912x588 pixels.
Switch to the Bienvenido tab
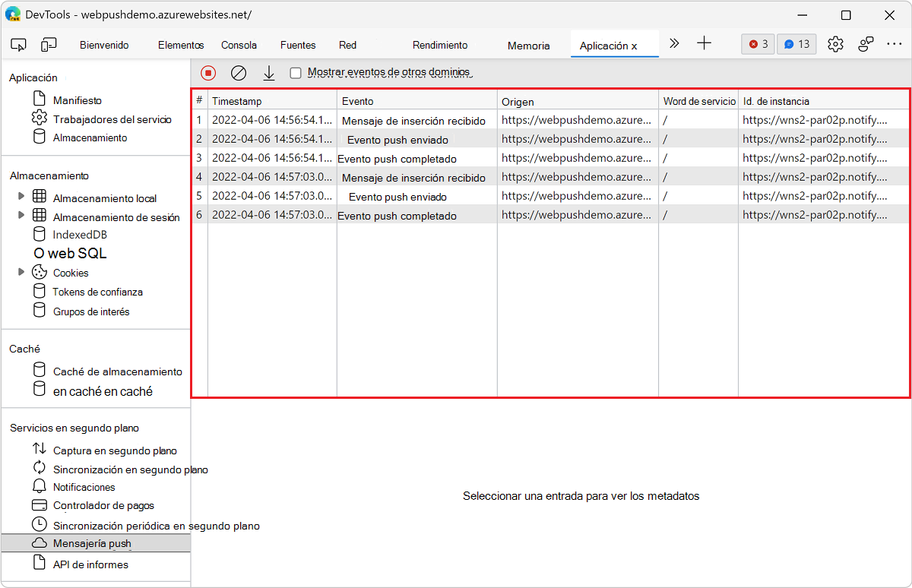pyautogui.click(x=104, y=46)
